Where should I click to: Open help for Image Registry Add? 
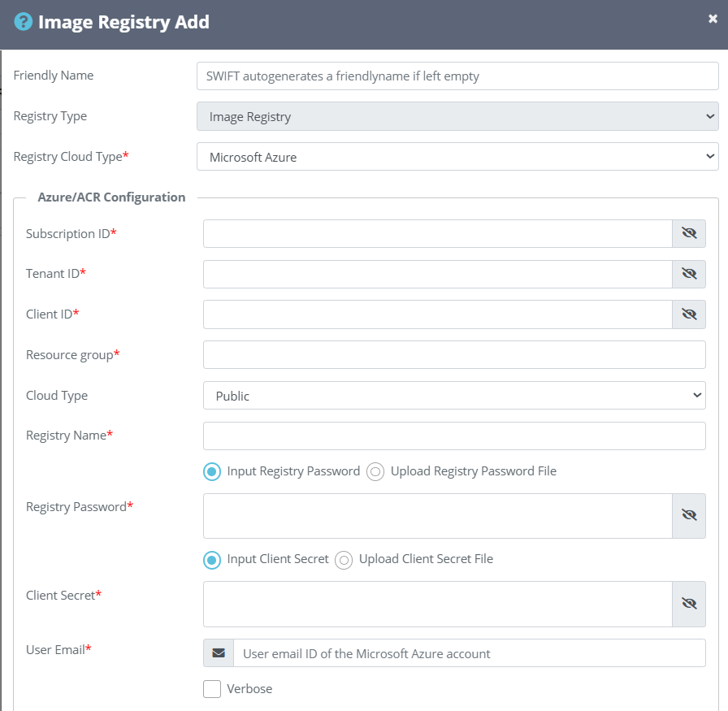click(x=24, y=22)
